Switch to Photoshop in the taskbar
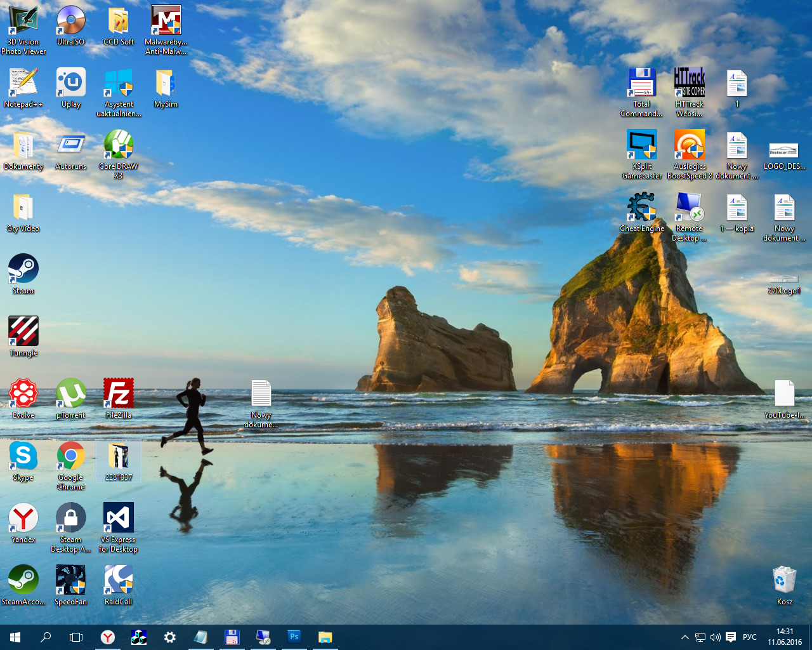The image size is (812, 650). click(294, 637)
